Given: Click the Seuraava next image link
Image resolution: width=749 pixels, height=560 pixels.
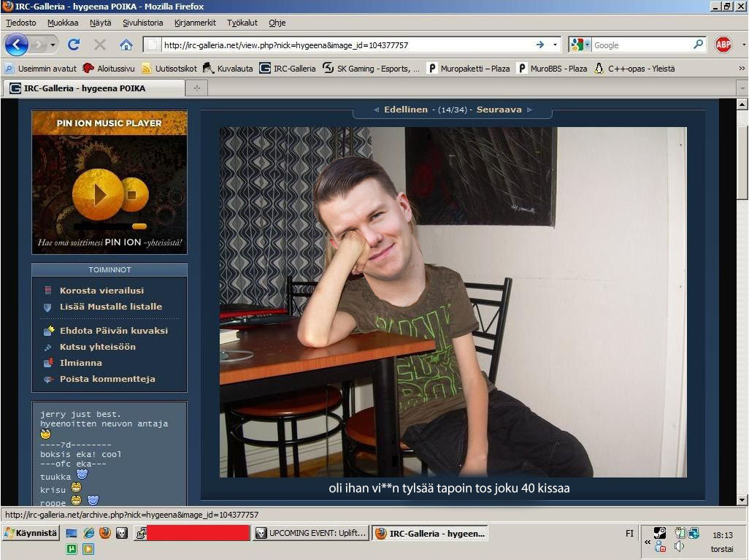Looking at the screenshot, I should pyautogui.click(x=499, y=110).
